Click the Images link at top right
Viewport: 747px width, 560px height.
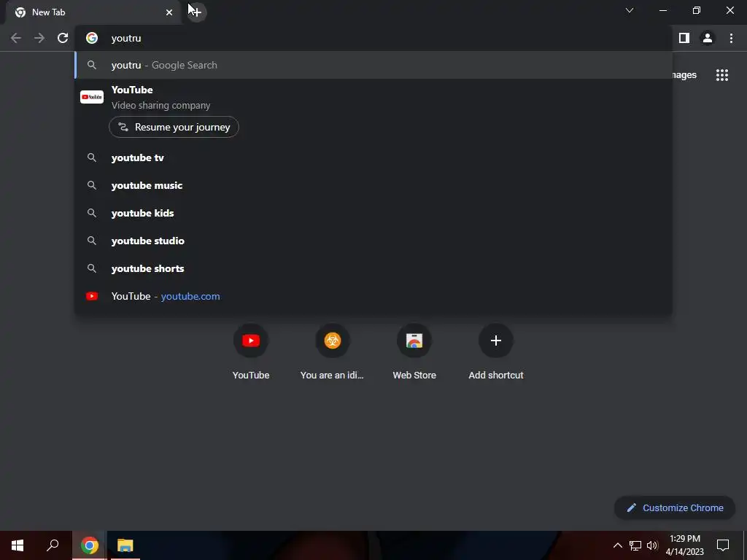click(684, 75)
